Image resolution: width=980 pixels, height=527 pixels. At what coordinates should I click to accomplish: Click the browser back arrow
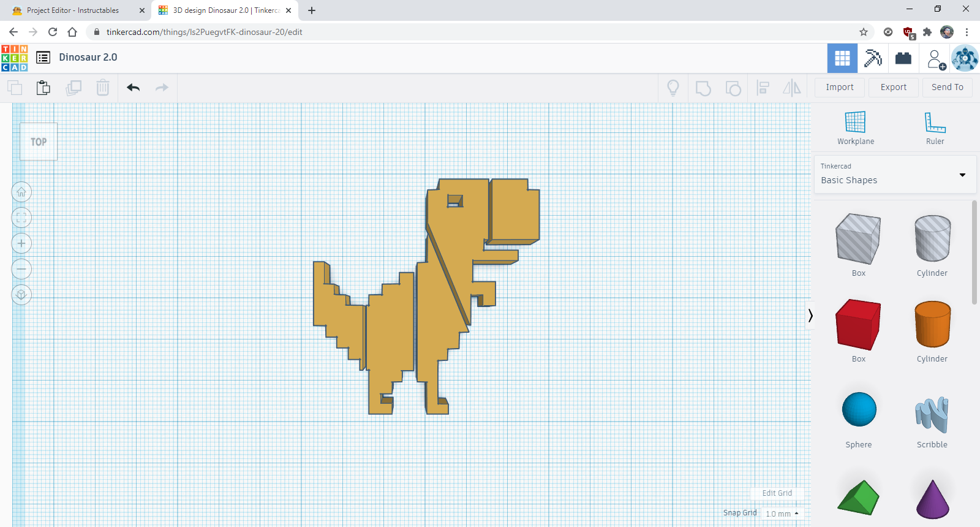coord(13,32)
